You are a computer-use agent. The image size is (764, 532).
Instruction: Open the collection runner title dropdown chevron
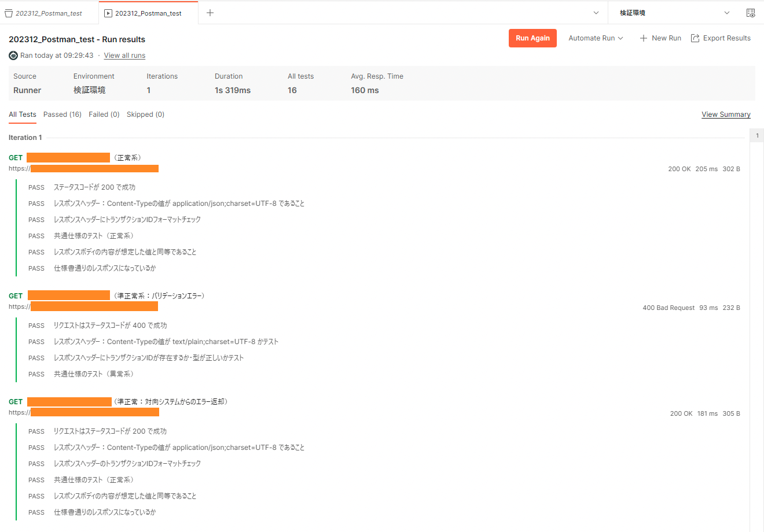(596, 12)
